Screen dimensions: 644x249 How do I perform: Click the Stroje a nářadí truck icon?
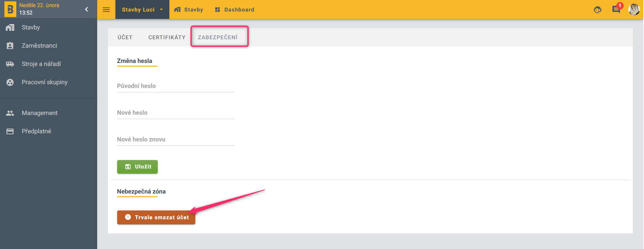point(10,64)
